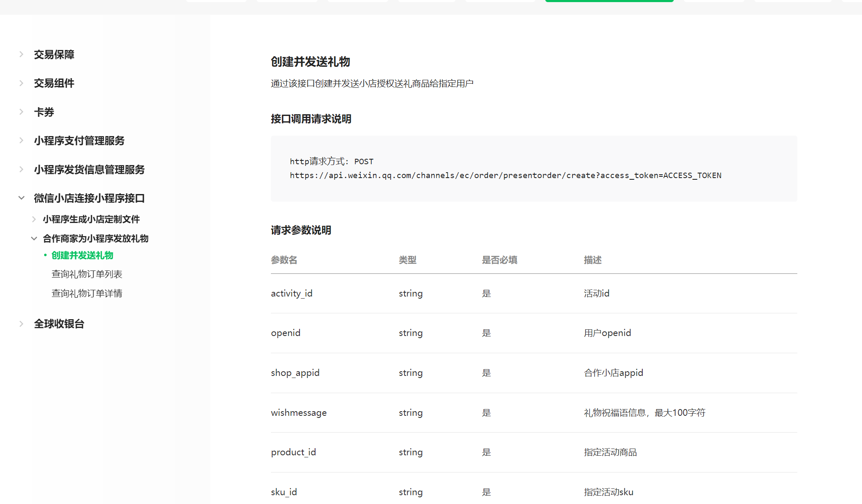Click the activity_id parameter name
862x504 pixels.
pos(292,294)
